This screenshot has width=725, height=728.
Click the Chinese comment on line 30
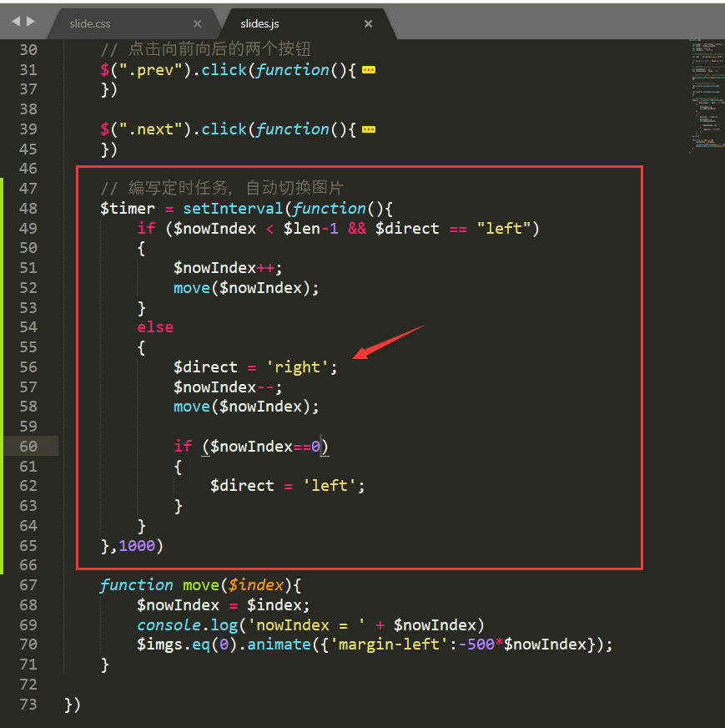pyautogui.click(x=205, y=49)
